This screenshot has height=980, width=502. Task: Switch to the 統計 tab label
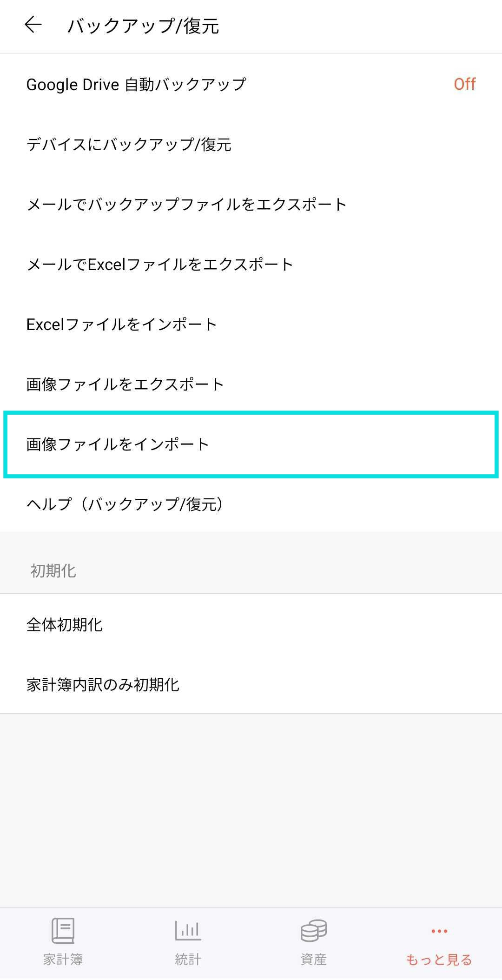[188, 959]
